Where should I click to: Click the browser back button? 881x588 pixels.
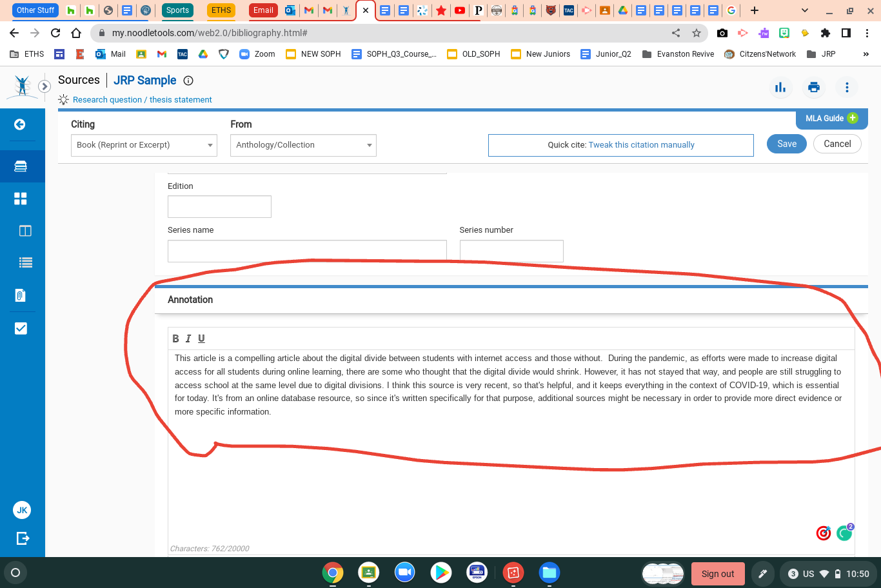coord(14,33)
